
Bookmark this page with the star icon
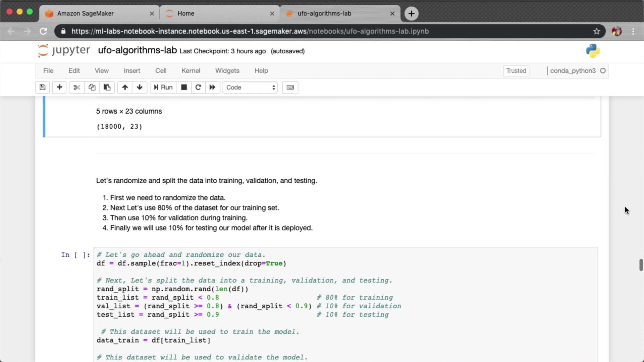596,31
